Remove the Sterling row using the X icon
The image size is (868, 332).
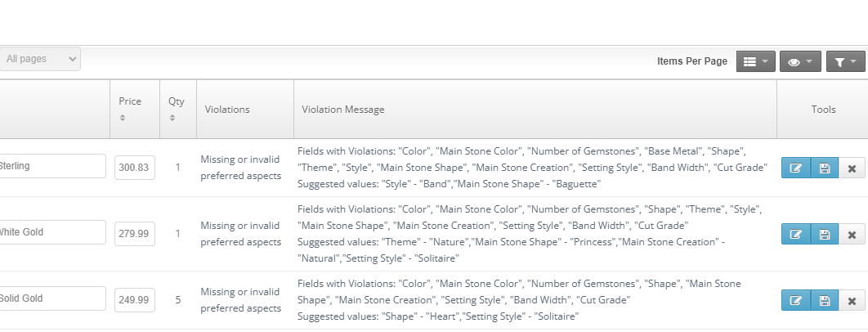852,168
